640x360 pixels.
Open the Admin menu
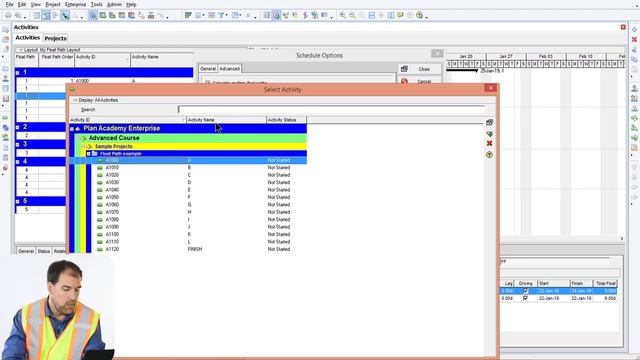point(114,4)
